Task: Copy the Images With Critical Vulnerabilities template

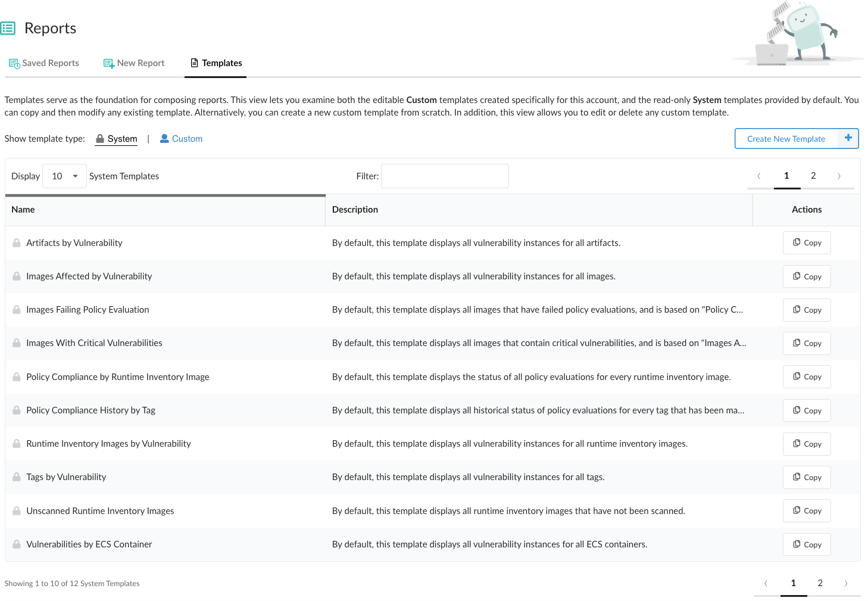Action: [807, 343]
